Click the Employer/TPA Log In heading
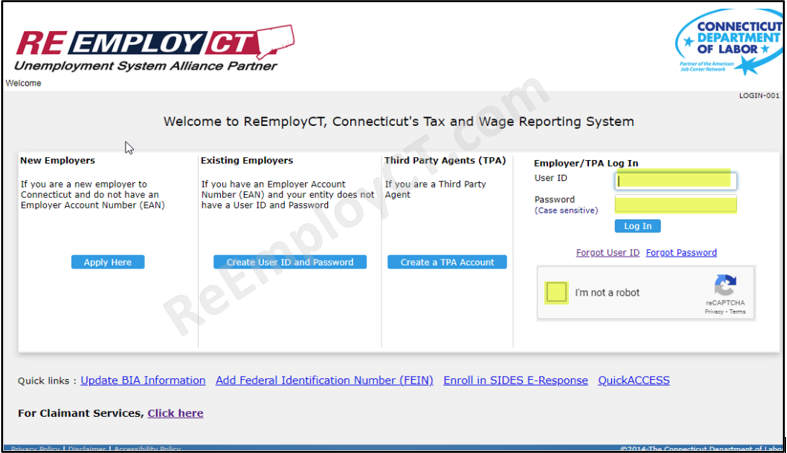This screenshot has width=787, height=453. (586, 163)
